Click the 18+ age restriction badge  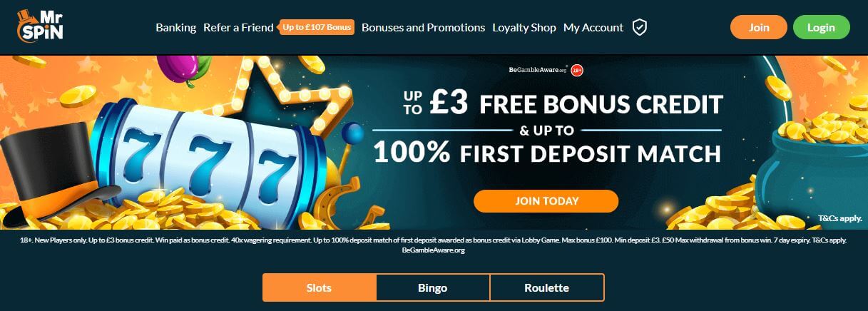tap(578, 69)
